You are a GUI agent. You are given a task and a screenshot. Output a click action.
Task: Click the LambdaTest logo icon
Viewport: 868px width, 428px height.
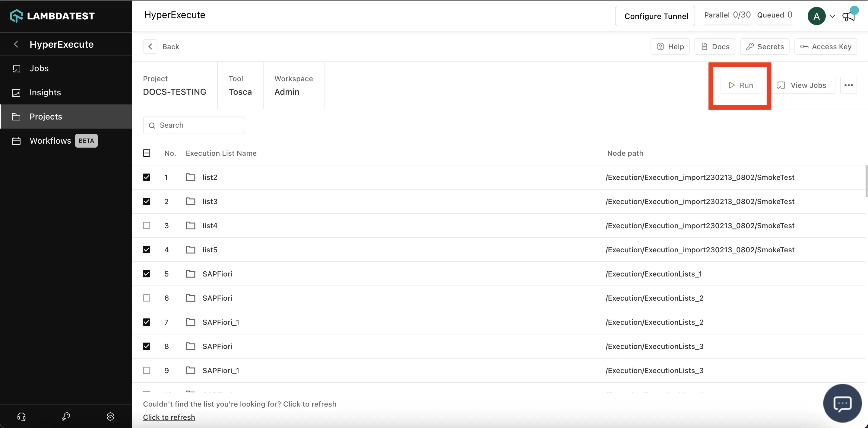tap(16, 16)
